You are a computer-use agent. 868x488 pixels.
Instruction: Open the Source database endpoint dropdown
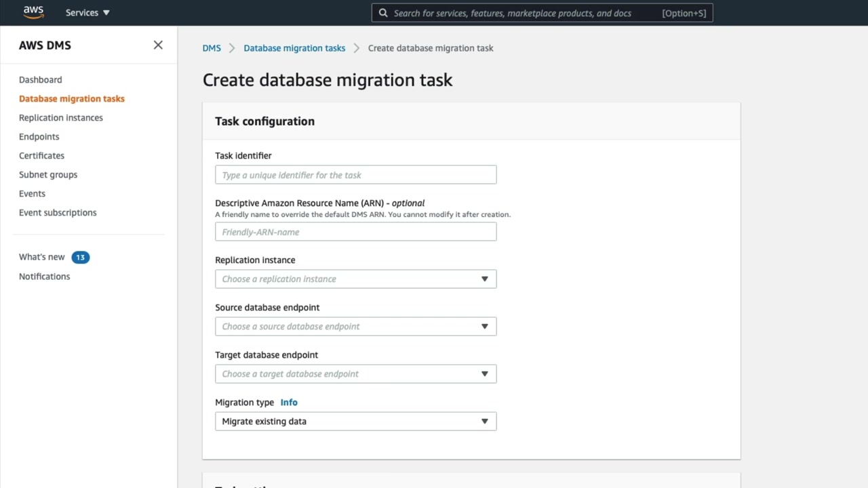pyautogui.click(x=355, y=326)
